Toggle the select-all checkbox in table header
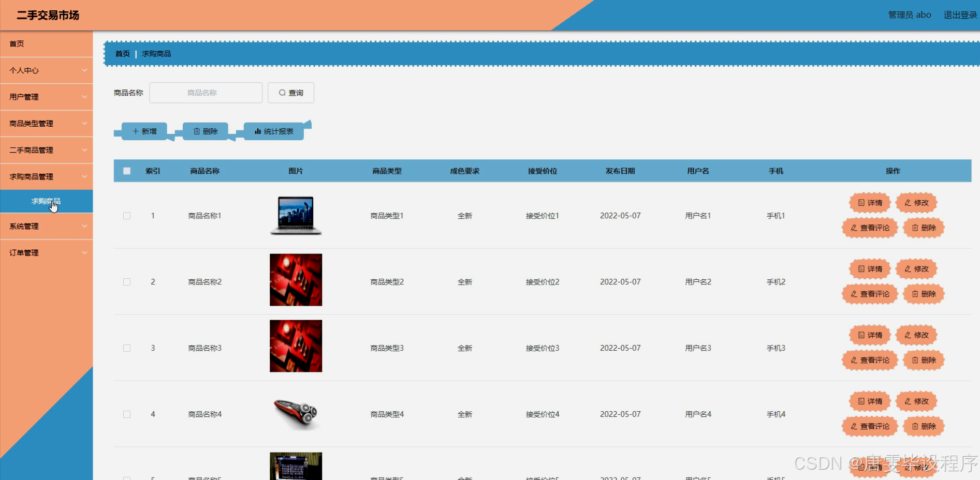Viewport: 980px width, 480px height. click(127, 171)
